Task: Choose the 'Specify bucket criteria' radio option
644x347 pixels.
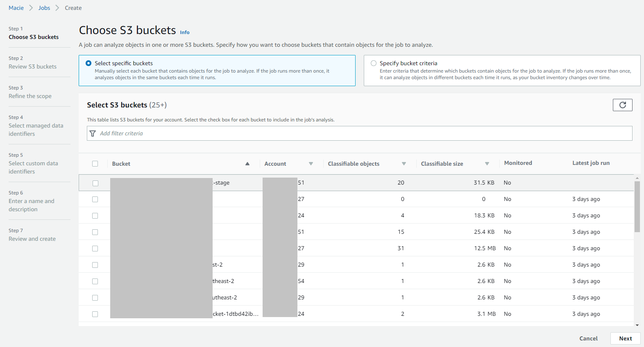Action: 374,63
